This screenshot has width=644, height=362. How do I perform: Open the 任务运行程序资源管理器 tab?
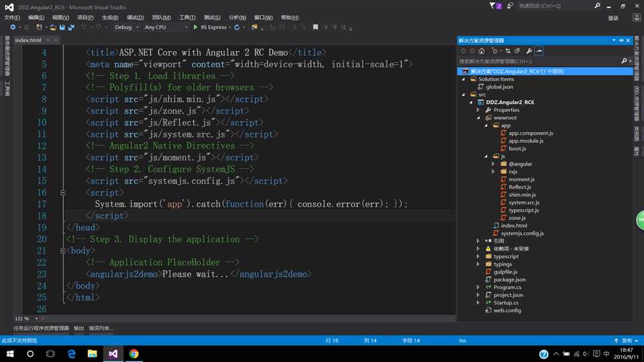(41, 328)
